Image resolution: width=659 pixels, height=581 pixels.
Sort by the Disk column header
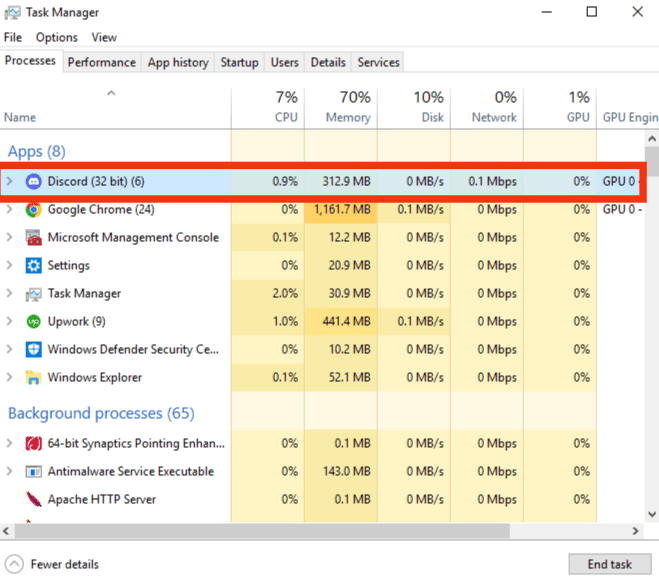point(414,108)
